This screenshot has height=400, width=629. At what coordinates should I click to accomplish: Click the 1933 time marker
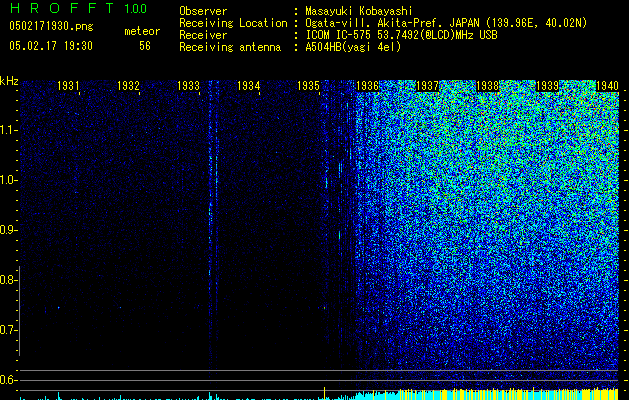(188, 85)
